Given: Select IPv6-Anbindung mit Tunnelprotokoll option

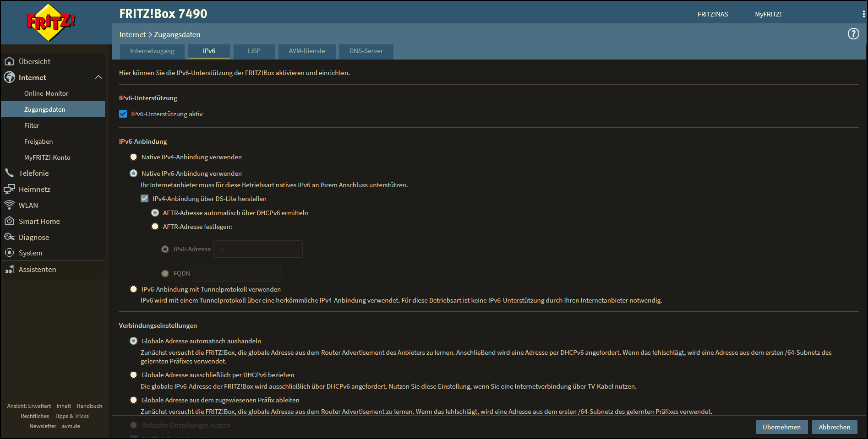Looking at the screenshot, I should click(134, 289).
